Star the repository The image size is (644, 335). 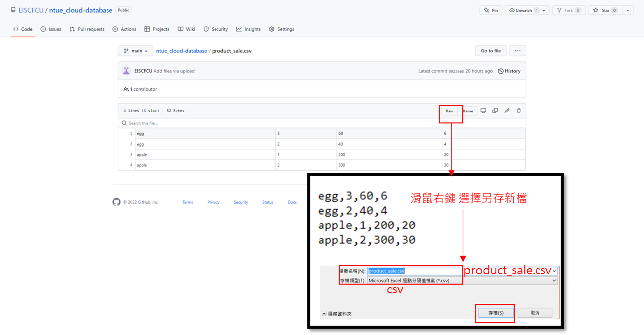(604, 10)
